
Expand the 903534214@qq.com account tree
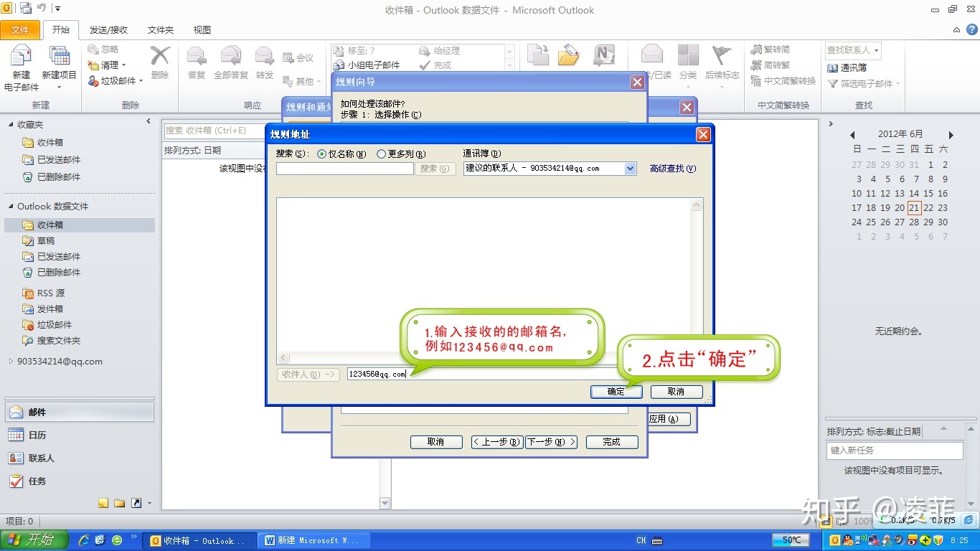[11, 362]
